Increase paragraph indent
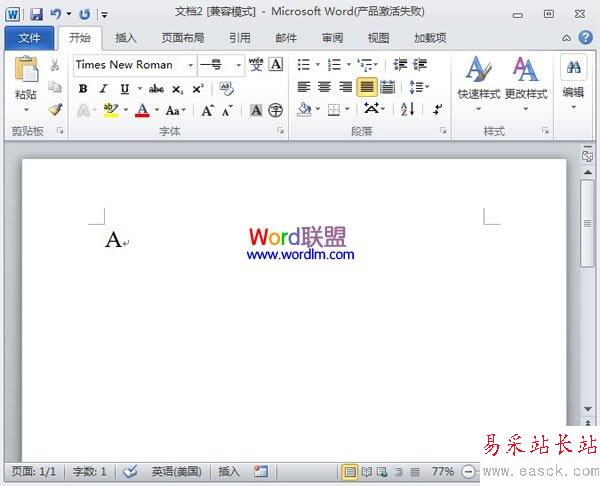The width and height of the screenshot is (600, 486). click(x=420, y=65)
